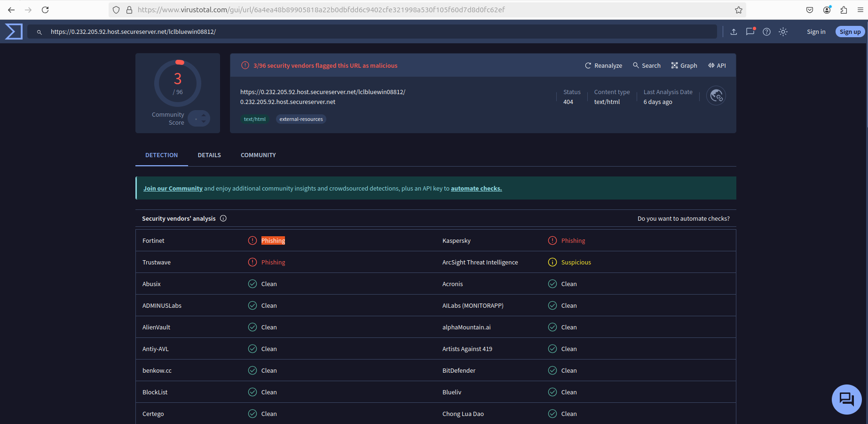Open the chat bubble button
868x424 pixels.
click(847, 400)
